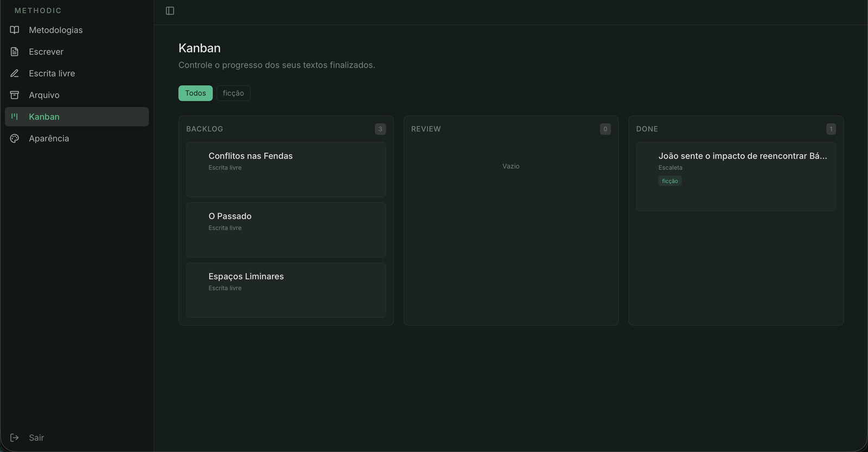The image size is (868, 452).
Task: Open the Espaços Liminares card
Action: pyautogui.click(x=286, y=290)
